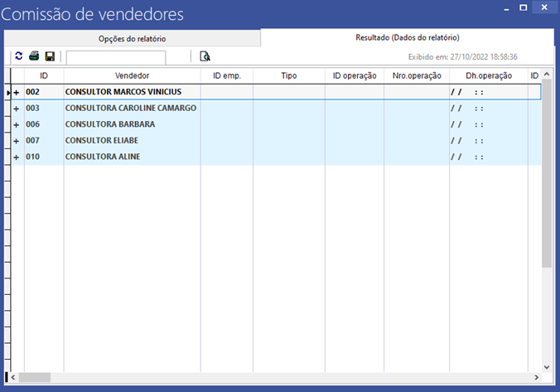Screen dimensions: 560x392
Task: Expand row 006 Consultora Barbara
Action: pyautogui.click(x=16, y=124)
